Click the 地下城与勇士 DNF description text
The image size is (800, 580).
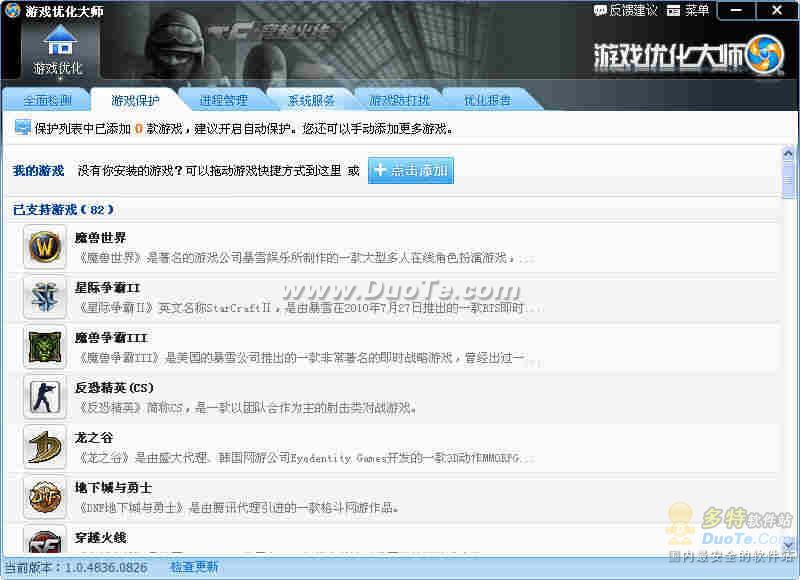click(x=238, y=508)
